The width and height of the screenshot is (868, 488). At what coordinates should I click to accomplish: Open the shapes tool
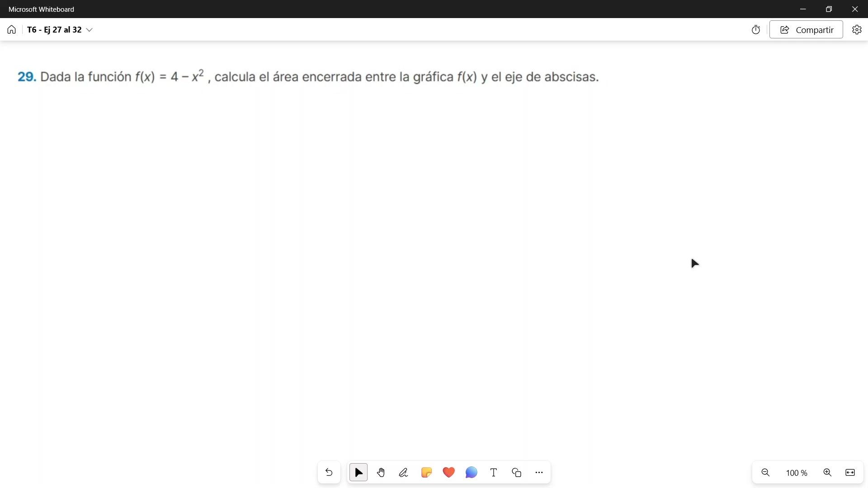[x=516, y=473]
